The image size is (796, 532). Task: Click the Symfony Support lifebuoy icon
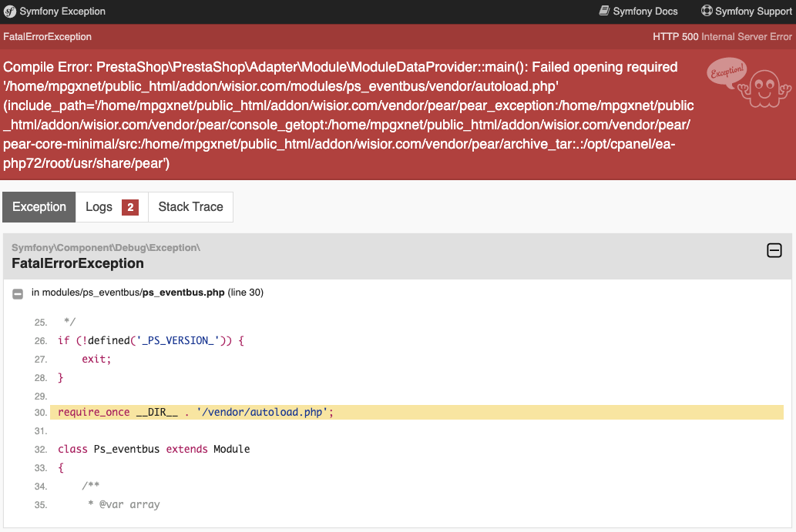coord(707,11)
